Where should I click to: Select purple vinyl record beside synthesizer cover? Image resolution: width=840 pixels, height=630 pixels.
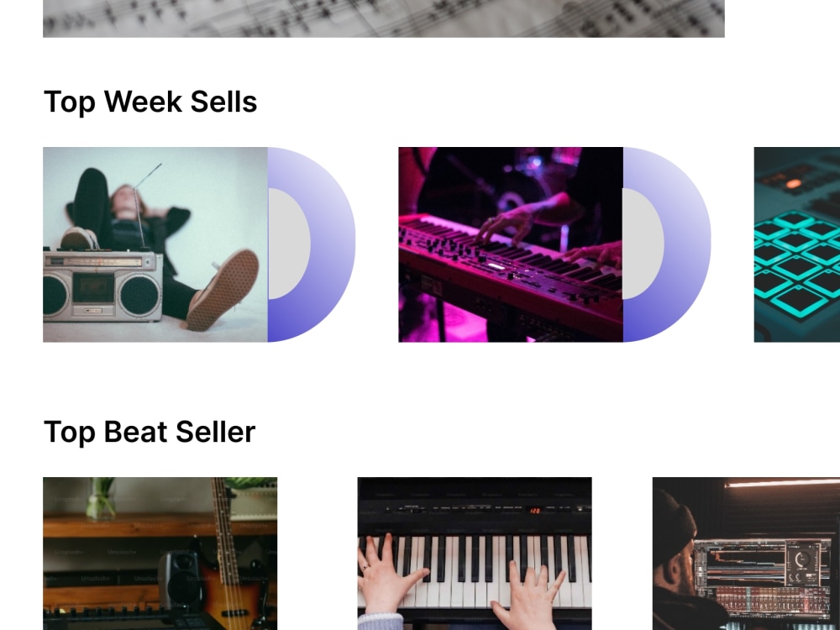667,244
